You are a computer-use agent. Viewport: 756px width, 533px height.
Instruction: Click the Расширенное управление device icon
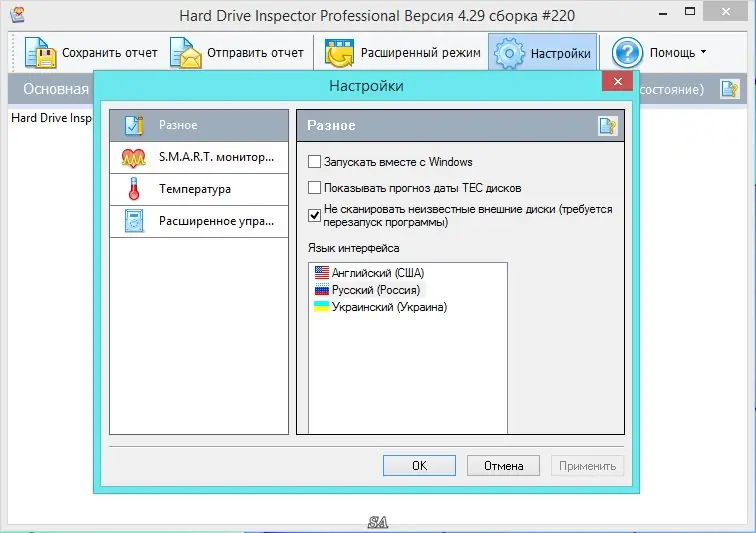[134, 221]
